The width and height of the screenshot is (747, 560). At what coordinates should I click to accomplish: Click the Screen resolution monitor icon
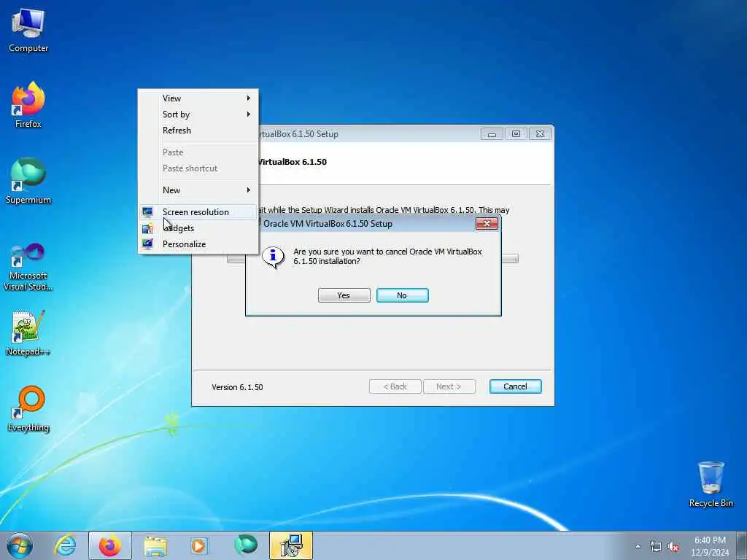[x=147, y=212]
